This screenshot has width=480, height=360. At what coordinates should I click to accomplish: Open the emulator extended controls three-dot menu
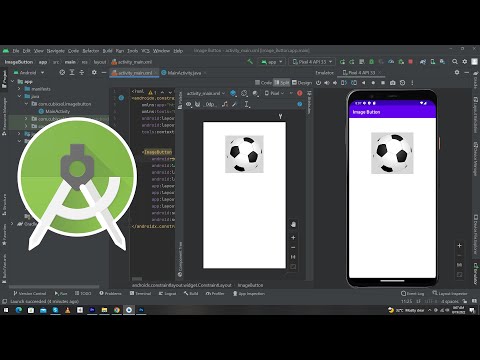tap(412, 83)
